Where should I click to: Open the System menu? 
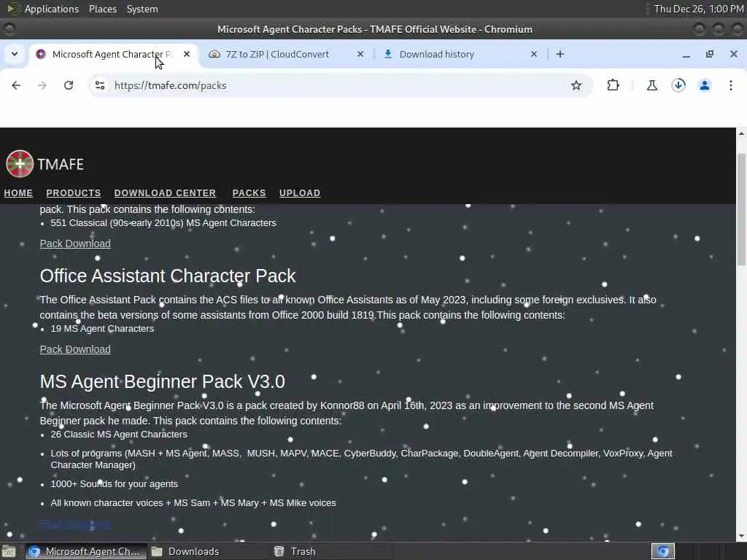142,9
